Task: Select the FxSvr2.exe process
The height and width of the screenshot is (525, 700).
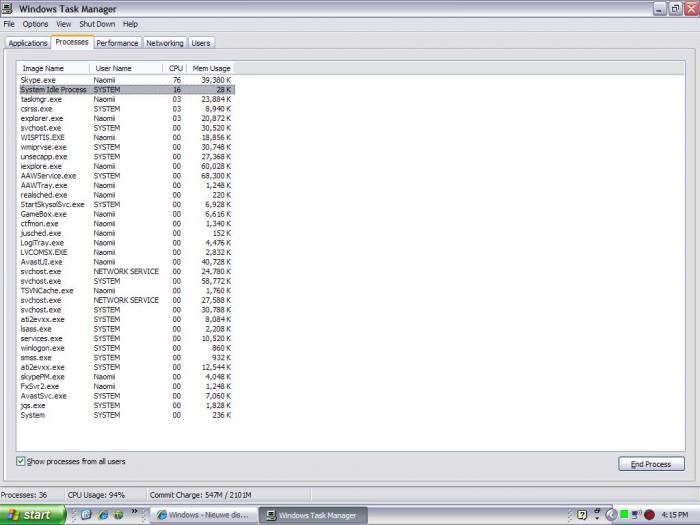Action: (126, 386)
